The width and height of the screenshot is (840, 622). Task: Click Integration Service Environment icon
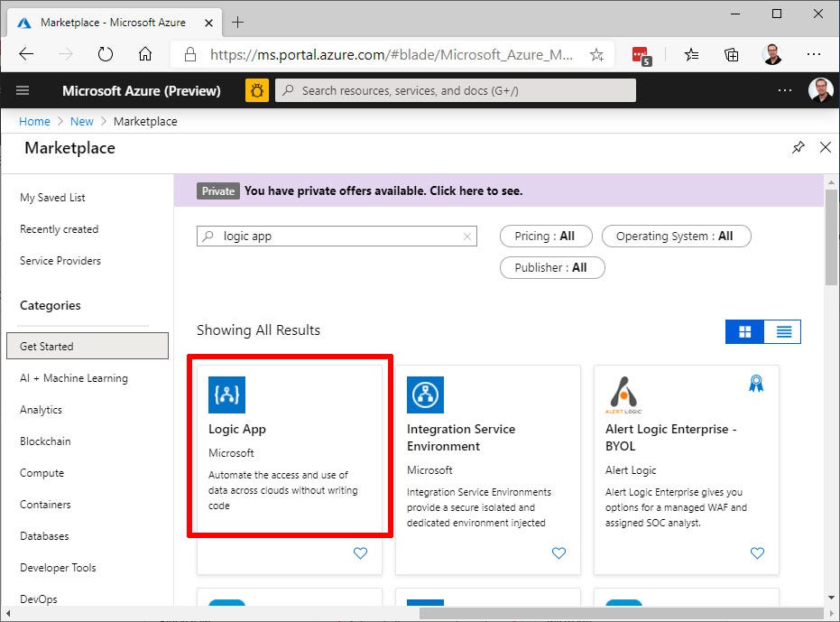click(425, 395)
